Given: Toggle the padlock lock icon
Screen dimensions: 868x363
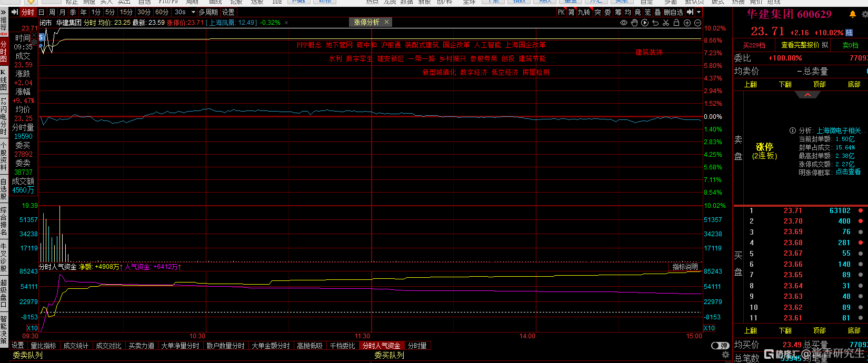Looking at the screenshot, I should click(676, 23).
